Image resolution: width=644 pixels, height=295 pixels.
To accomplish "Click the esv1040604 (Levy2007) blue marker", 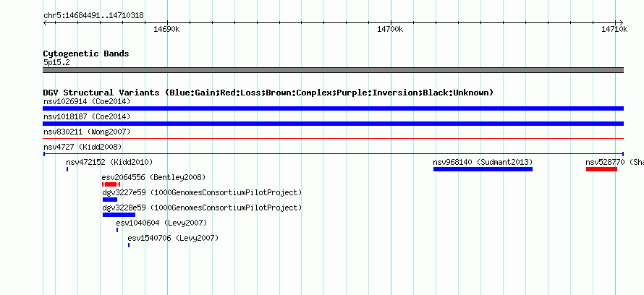I will click(117, 230).
